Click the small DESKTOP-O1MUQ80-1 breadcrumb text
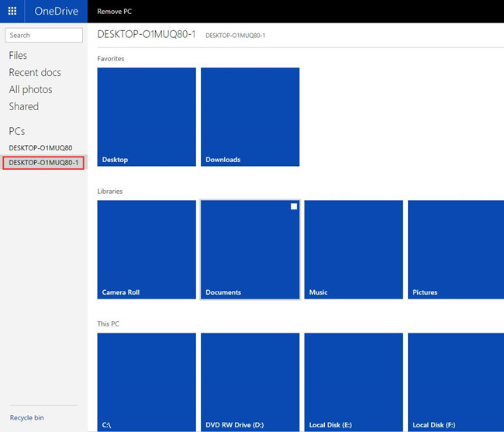The image size is (504, 432). [x=235, y=36]
